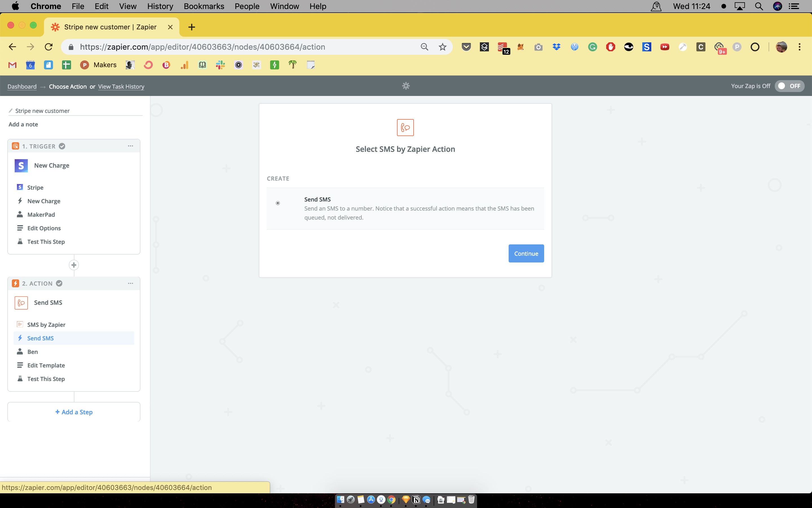Image resolution: width=812 pixels, height=508 pixels.
Task: Click the zoom magnifier in address bar
Action: tap(424, 47)
